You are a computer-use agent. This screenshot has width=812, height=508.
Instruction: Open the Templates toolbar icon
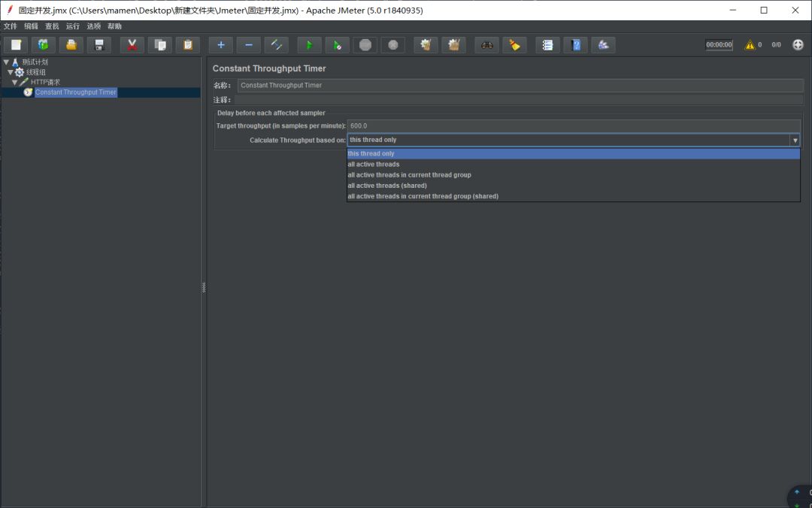[x=44, y=45]
